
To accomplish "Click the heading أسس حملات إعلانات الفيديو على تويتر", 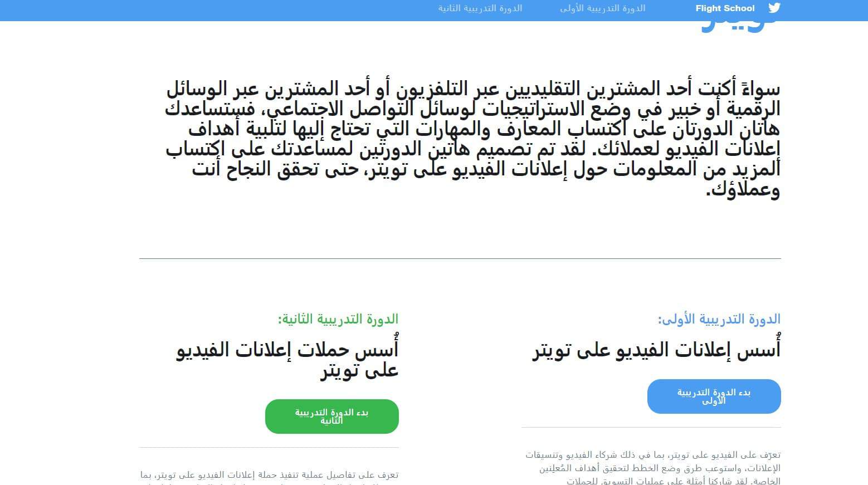I will pos(287,360).
